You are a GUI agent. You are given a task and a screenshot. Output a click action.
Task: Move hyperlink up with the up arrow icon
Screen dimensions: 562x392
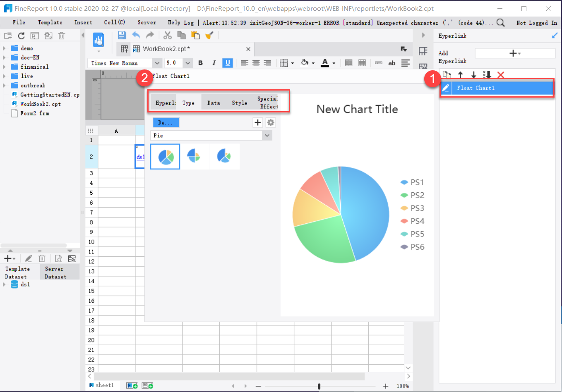[x=460, y=74]
